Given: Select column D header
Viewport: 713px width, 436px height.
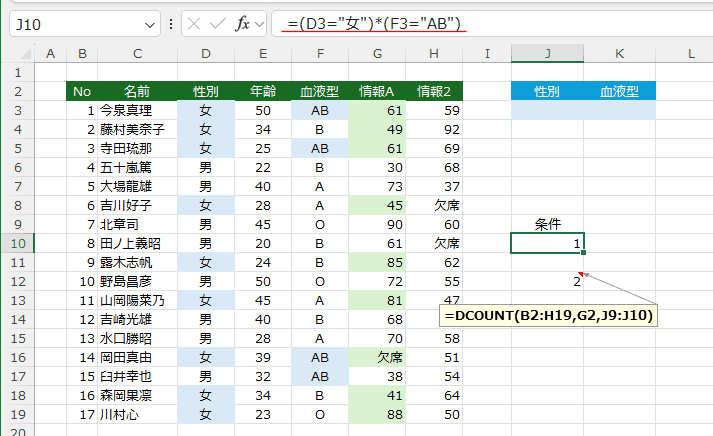Looking at the screenshot, I should [x=205, y=53].
